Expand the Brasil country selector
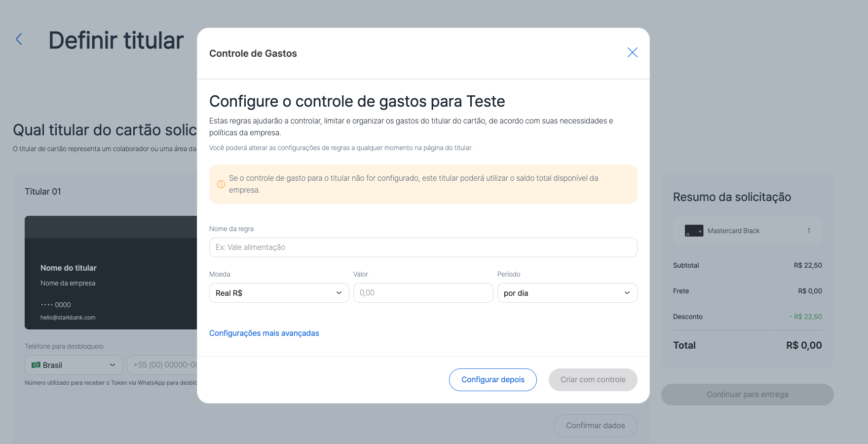 point(74,365)
